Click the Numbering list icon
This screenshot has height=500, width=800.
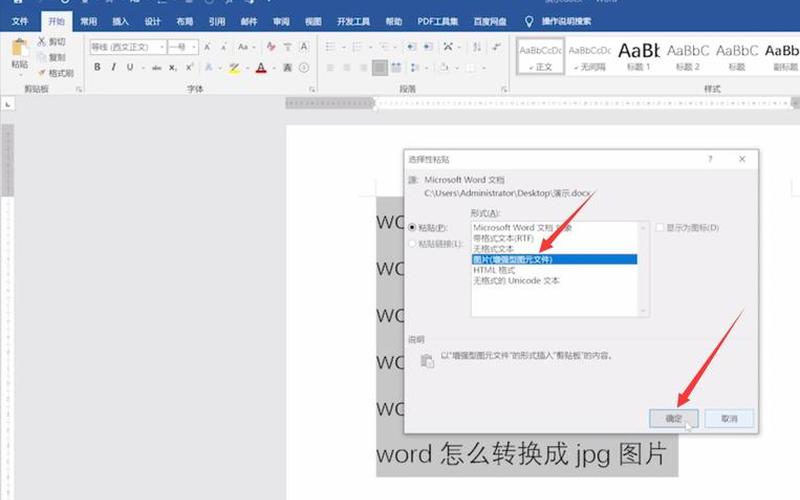(357, 47)
